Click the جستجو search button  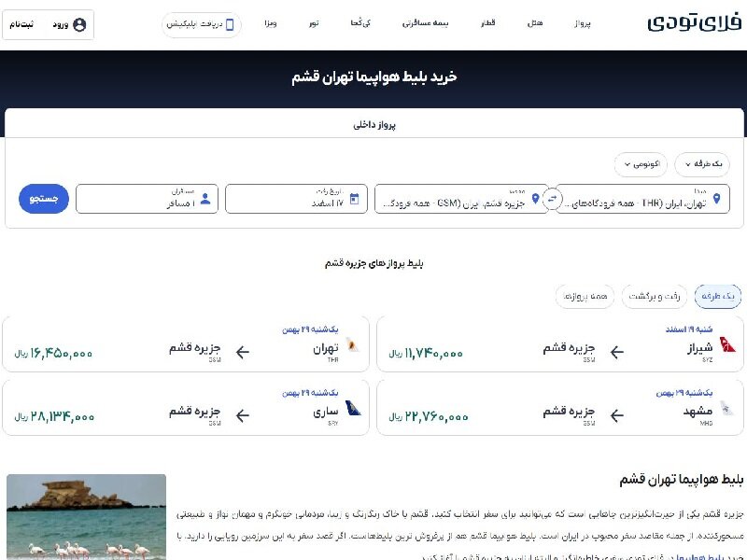click(x=43, y=199)
